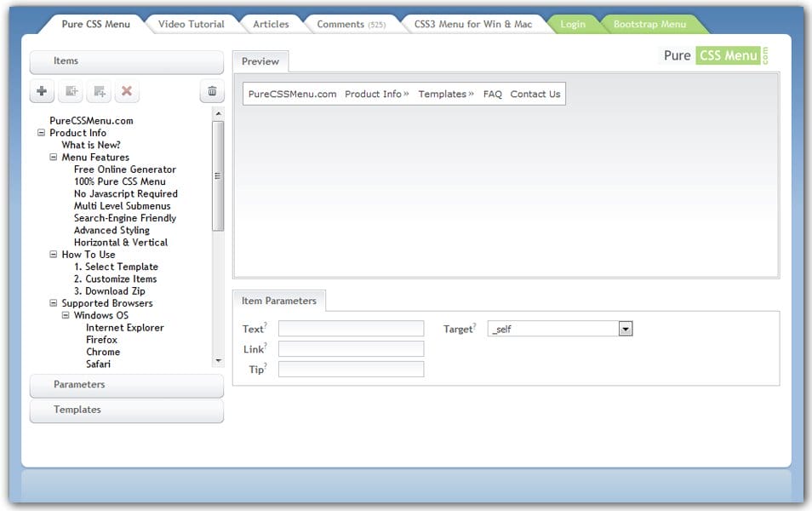
Task: Click the plus Add Item icon
Action: 42,91
